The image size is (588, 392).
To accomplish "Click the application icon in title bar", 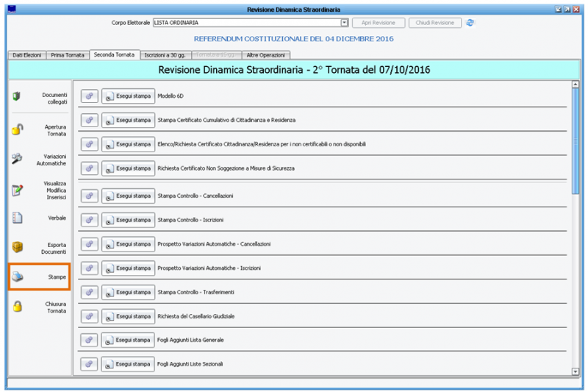I will point(12,9).
